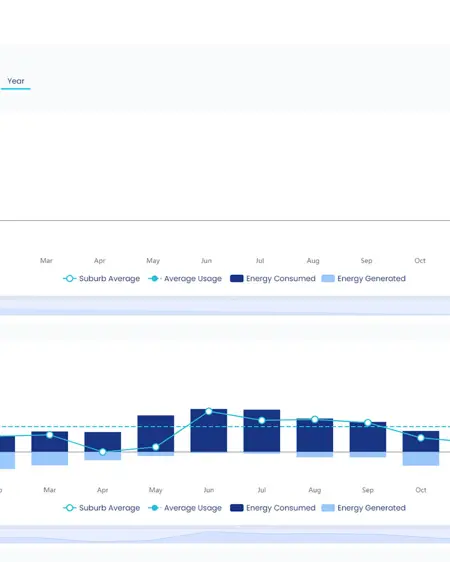Toggle Suburb Average legend in upper chart
The width and height of the screenshot is (450, 562).
pyautogui.click(x=101, y=278)
